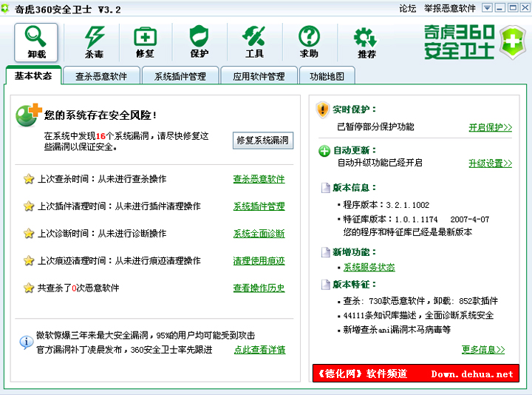This screenshot has width=532, height=395.
Task: Click the title bar app icon
Action: [4, 8]
